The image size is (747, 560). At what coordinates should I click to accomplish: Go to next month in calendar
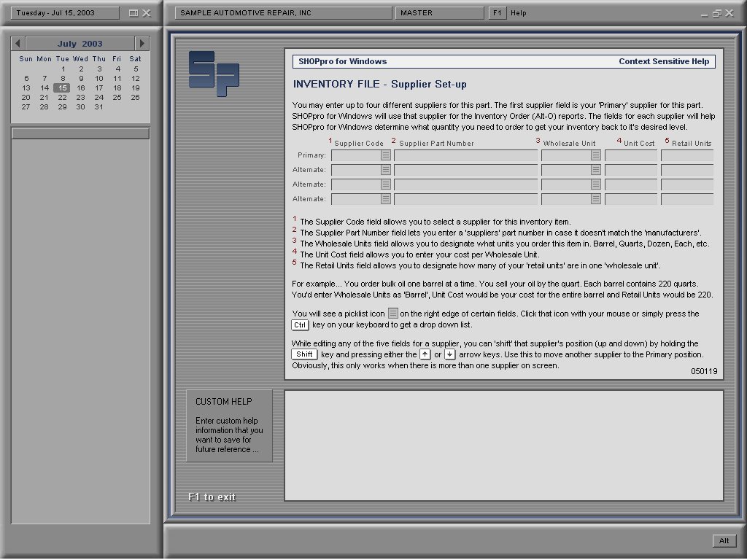[142, 43]
